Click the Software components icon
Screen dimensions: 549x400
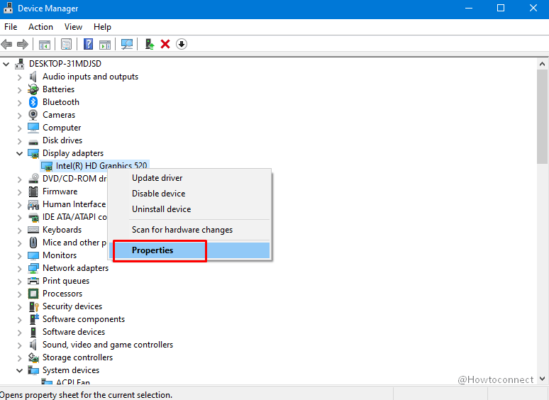coord(34,319)
